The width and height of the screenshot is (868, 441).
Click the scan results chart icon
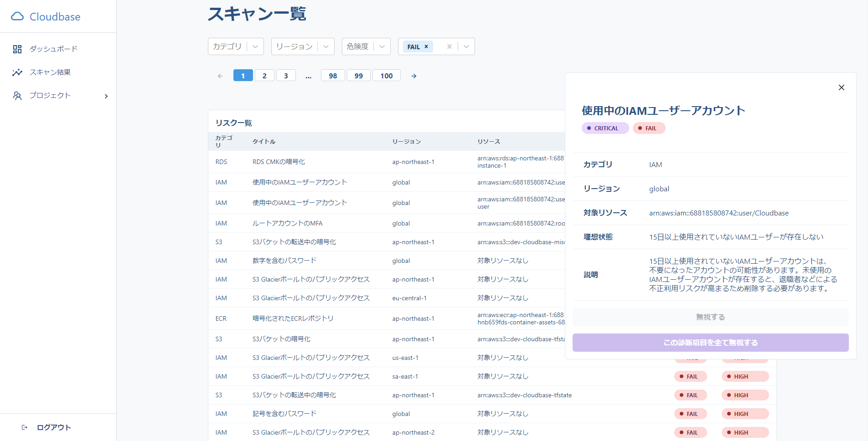point(17,72)
